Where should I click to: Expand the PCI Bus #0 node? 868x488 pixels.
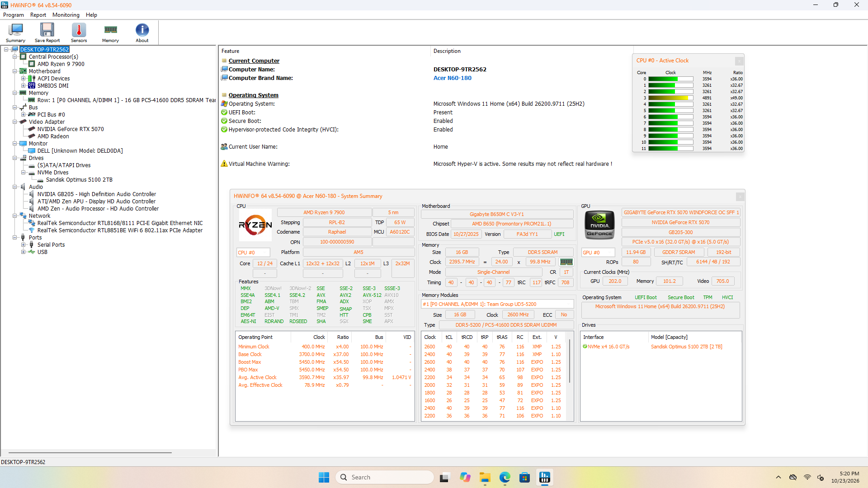tap(24, 115)
